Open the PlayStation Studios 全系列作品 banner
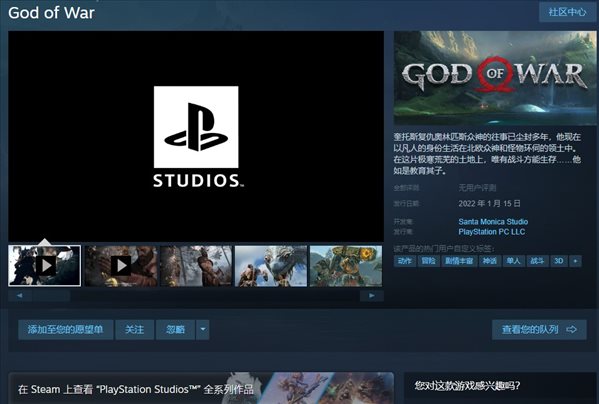The width and height of the screenshot is (599, 404). click(x=201, y=388)
